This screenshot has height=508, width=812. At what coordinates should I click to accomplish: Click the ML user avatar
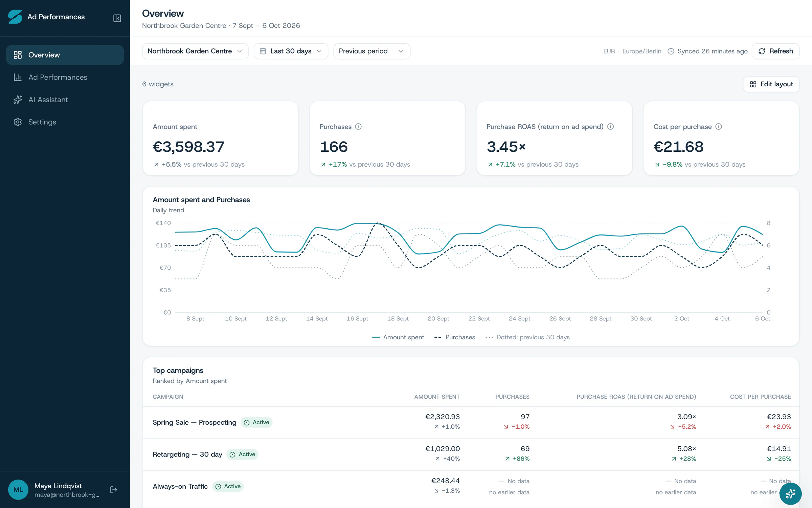(18, 490)
